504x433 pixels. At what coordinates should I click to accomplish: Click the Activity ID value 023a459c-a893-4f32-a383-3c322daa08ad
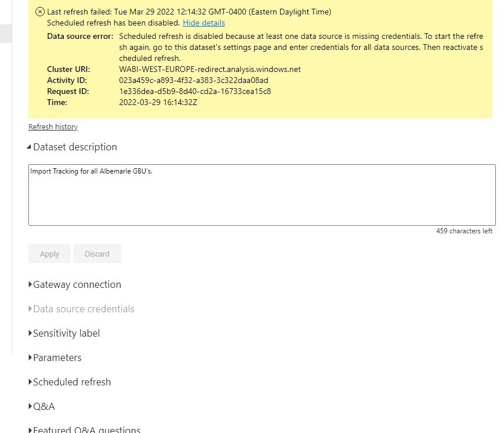click(x=194, y=80)
